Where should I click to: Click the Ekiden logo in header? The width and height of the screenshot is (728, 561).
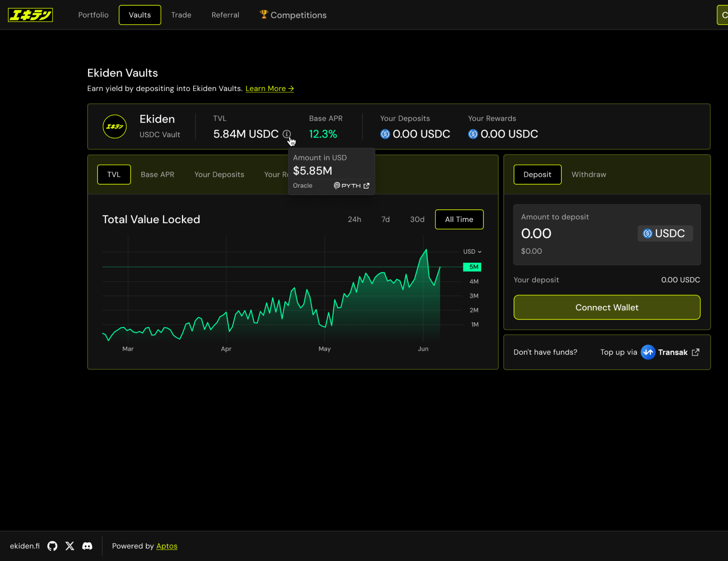pyautogui.click(x=30, y=15)
